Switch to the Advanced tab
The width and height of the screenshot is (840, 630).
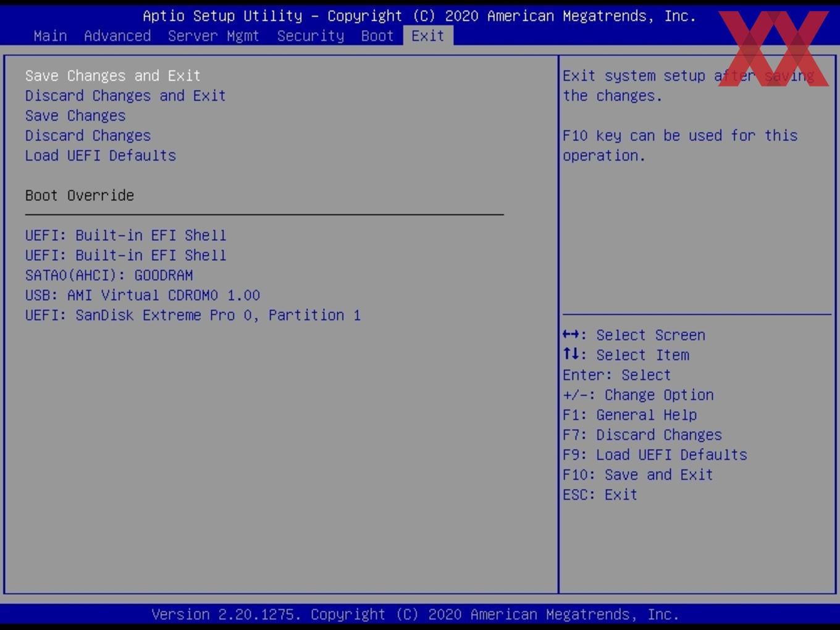(x=117, y=36)
